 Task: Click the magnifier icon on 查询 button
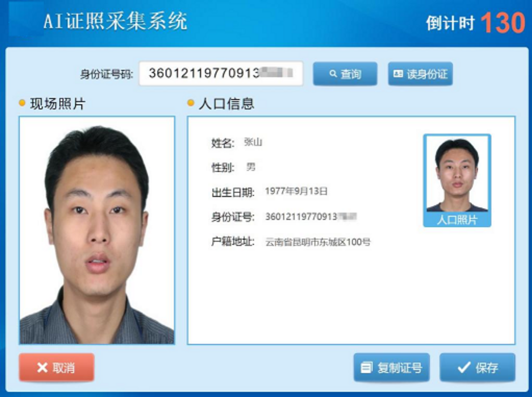pyautogui.click(x=333, y=73)
